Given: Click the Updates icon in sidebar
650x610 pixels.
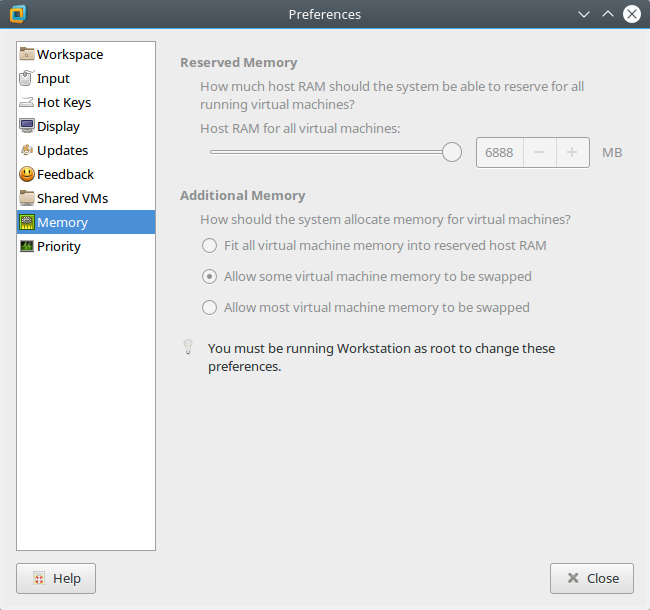Looking at the screenshot, I should pyautogui.click(x=27, y=150).
